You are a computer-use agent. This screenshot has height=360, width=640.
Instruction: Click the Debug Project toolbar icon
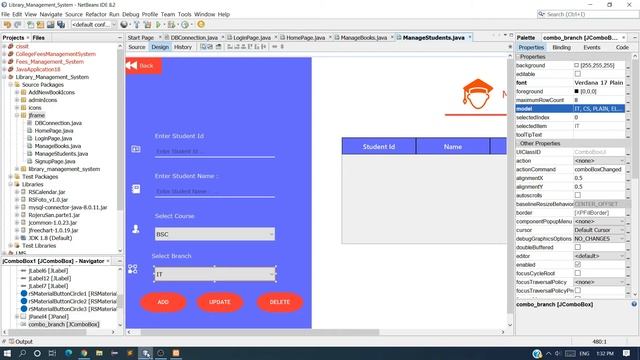(171, 24)
